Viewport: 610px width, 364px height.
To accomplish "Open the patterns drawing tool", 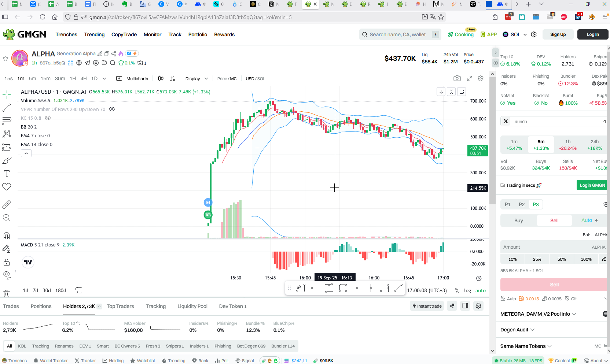I will 7,134.
